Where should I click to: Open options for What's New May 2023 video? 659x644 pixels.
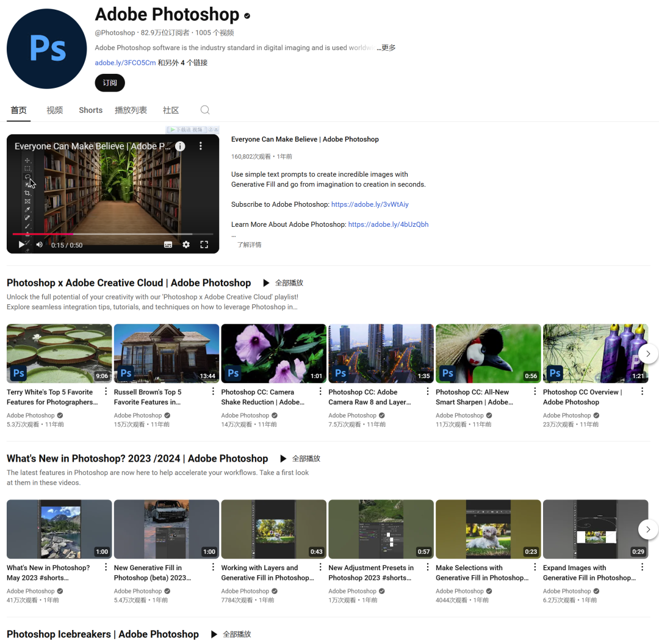[106, 567]
